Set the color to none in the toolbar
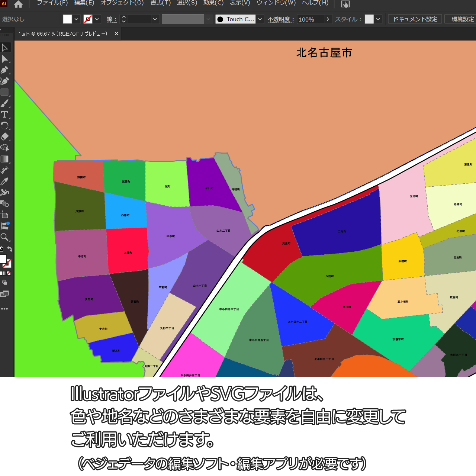Screen dimensions: 476x476 9,273
